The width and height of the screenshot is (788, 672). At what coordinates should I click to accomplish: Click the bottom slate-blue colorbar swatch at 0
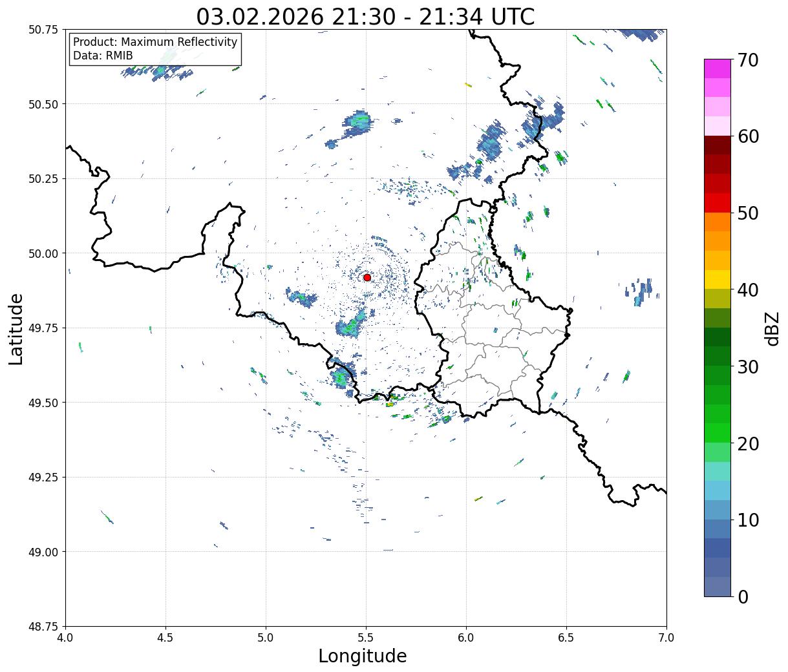[717, 586]
